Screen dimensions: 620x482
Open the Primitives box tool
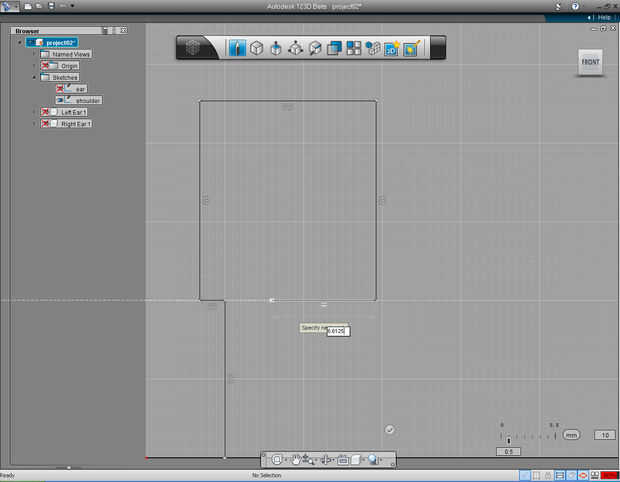point(257,49)
